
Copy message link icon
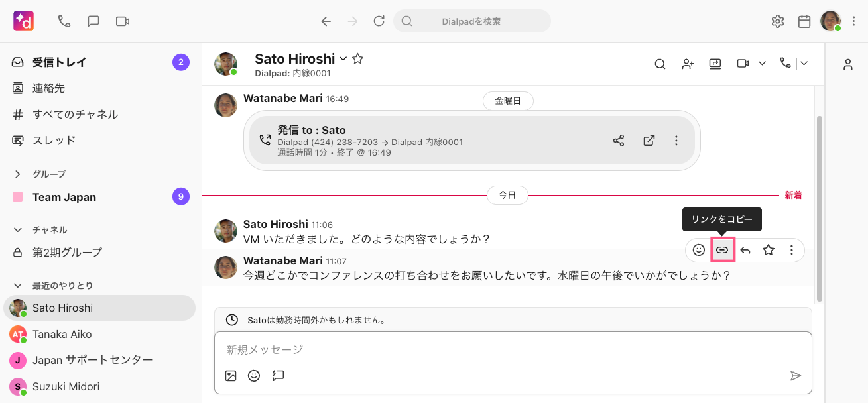pyautogui.click(x=722, y=250)
